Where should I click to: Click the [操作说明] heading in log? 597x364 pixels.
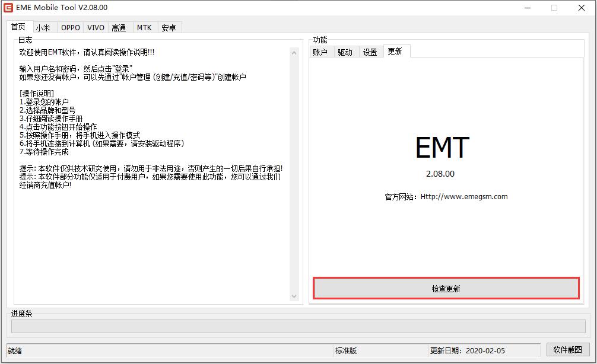37,94
